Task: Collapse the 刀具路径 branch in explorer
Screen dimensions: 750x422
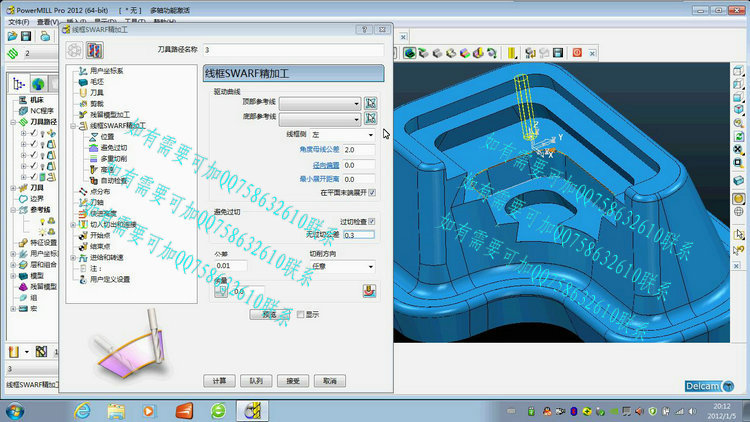Action: coord(13,122)
